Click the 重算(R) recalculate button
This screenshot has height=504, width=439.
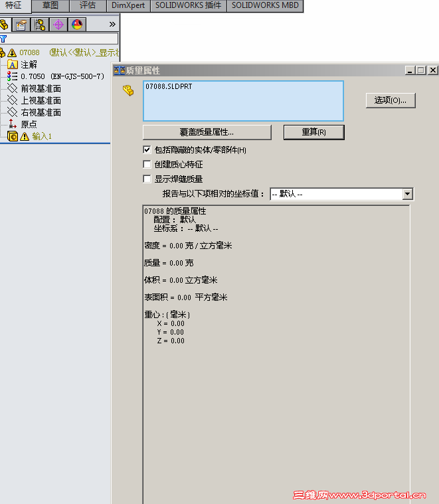click(x=313, y=132)
